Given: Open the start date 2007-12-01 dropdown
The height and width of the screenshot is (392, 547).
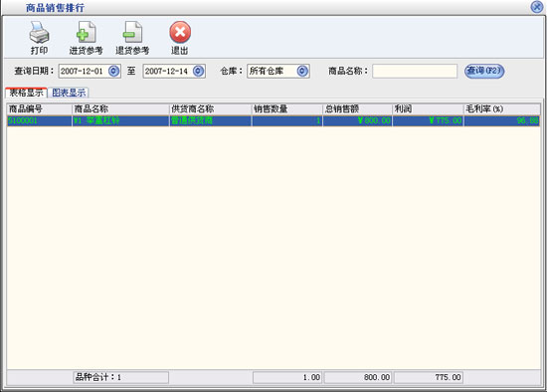Looking at the screenshot, I should point(113,72).
